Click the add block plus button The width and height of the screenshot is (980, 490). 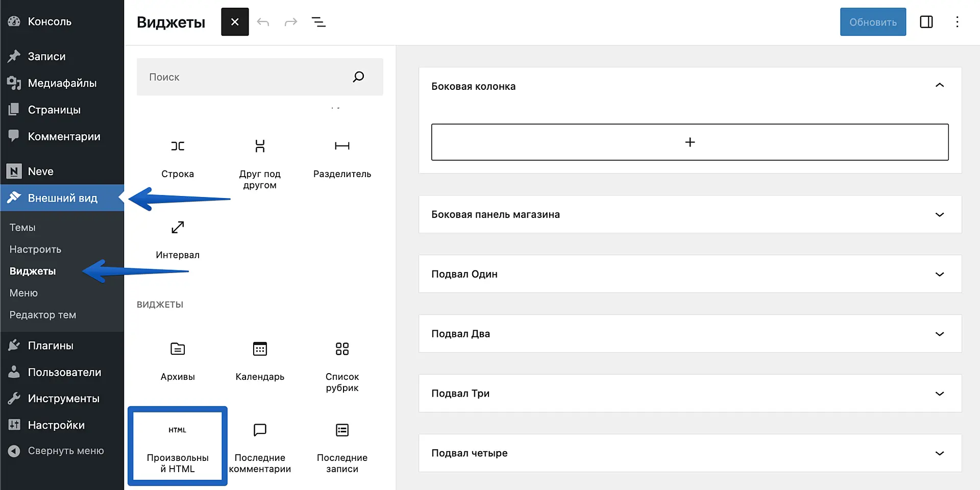point(690,142)
